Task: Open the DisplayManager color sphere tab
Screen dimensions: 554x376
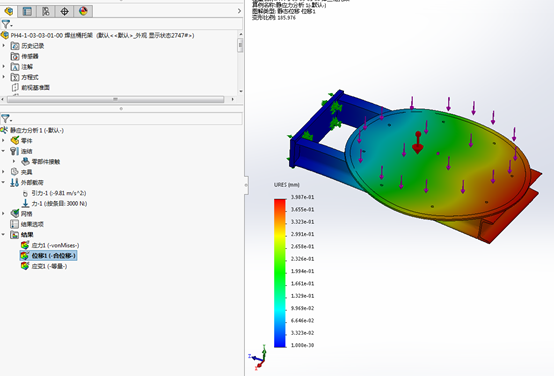Action: (x=83, y=11)
